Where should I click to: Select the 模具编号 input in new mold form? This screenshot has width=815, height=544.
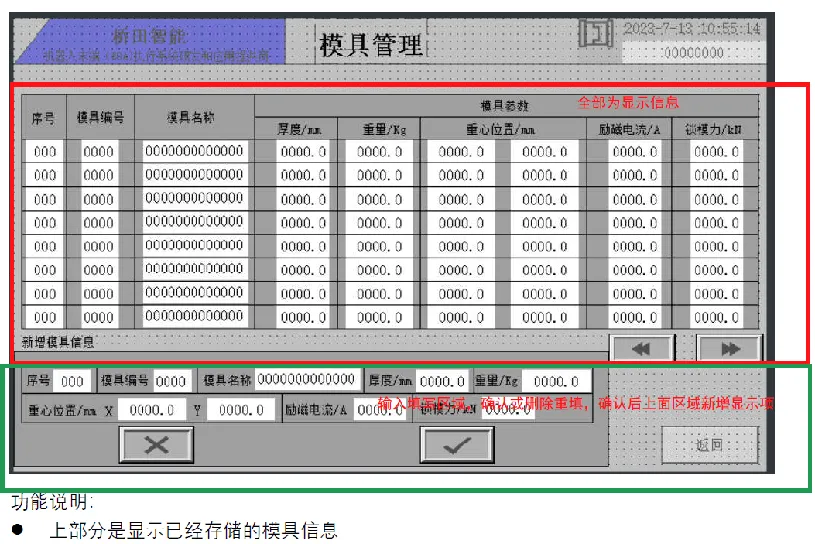click(x=172, y=381)
